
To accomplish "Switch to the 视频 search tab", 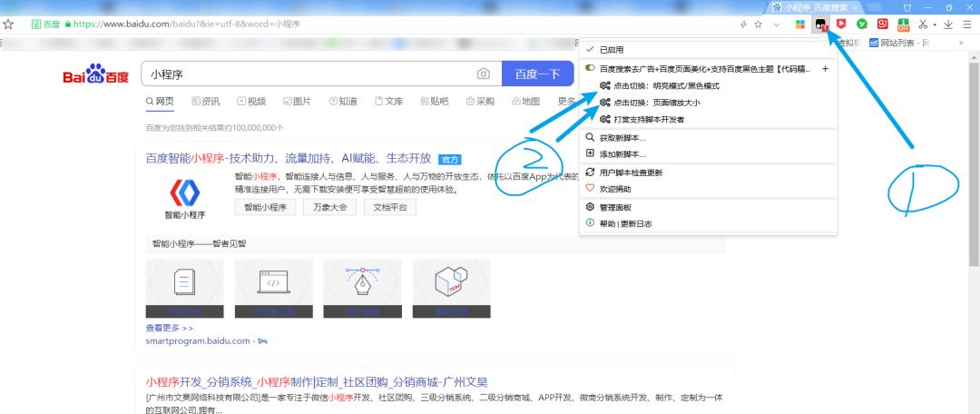I will 251,102.
